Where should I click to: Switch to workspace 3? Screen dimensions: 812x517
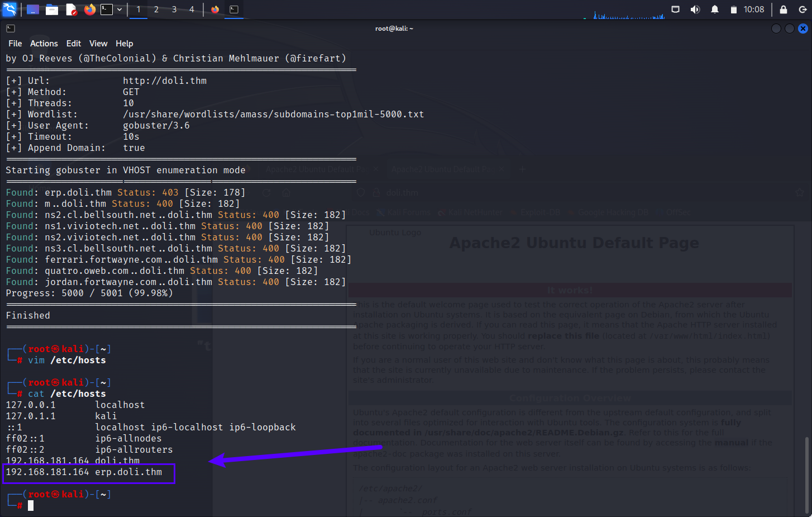[x=174, y=10]
